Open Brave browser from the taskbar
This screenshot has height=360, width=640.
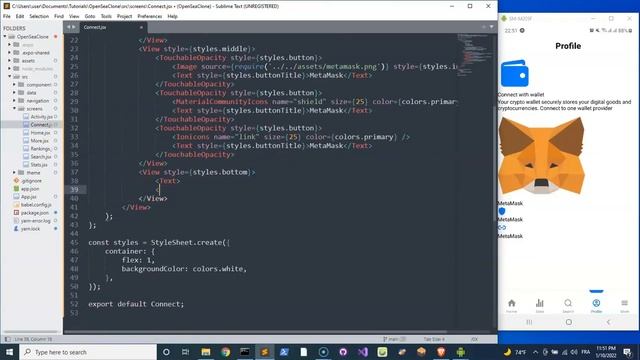tap(441, 352)
